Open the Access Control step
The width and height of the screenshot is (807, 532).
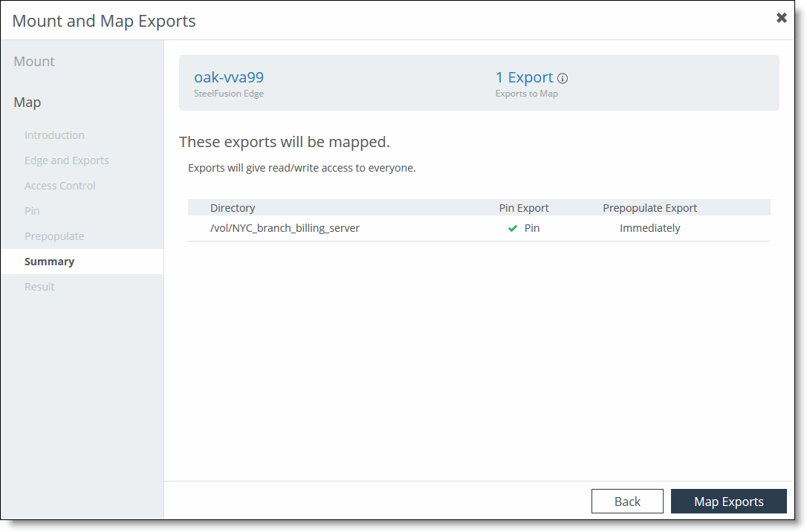click(x=60, y=186)
